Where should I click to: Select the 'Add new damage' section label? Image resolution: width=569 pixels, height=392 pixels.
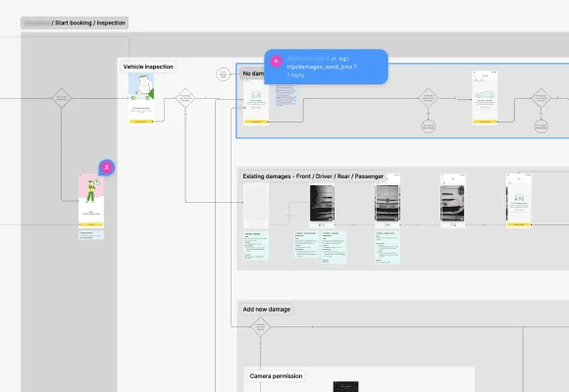(x=267, y=310)
